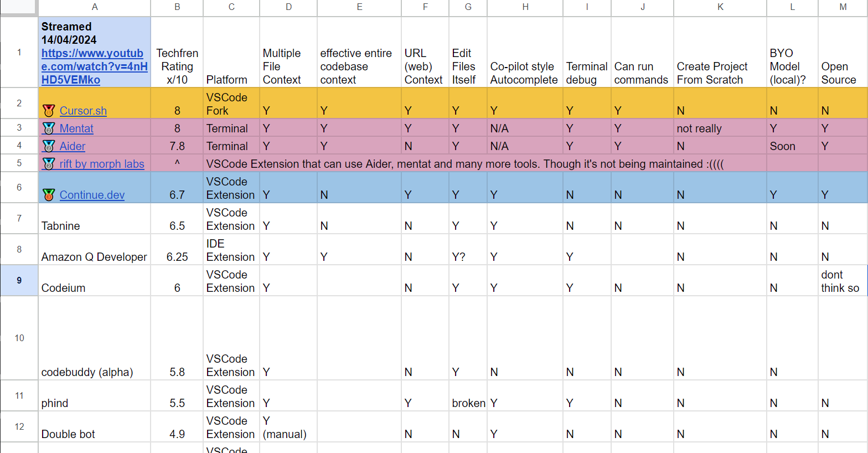Screen dimensions: 868x453
Task: Click the medal icon beside rift by morph labs
Action: (49, 164)
